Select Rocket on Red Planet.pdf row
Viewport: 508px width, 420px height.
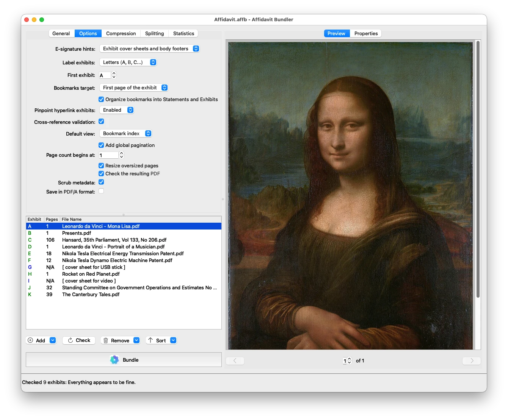point(124,274)
